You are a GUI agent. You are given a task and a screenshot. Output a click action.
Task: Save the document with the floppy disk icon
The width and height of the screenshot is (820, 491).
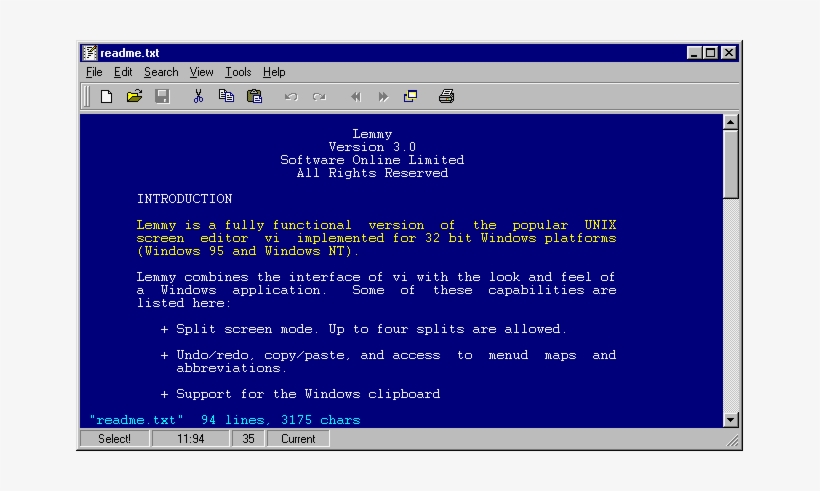[162, 96]
